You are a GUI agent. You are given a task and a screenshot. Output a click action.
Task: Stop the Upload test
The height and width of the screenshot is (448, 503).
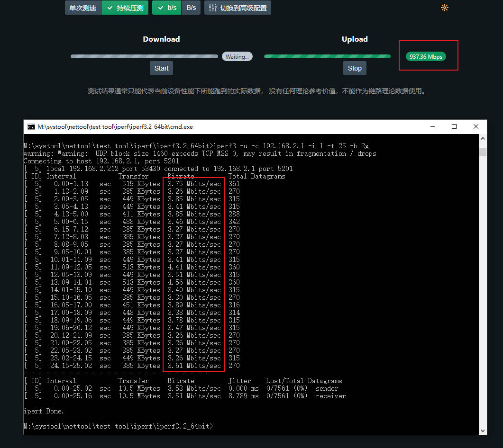355,68
